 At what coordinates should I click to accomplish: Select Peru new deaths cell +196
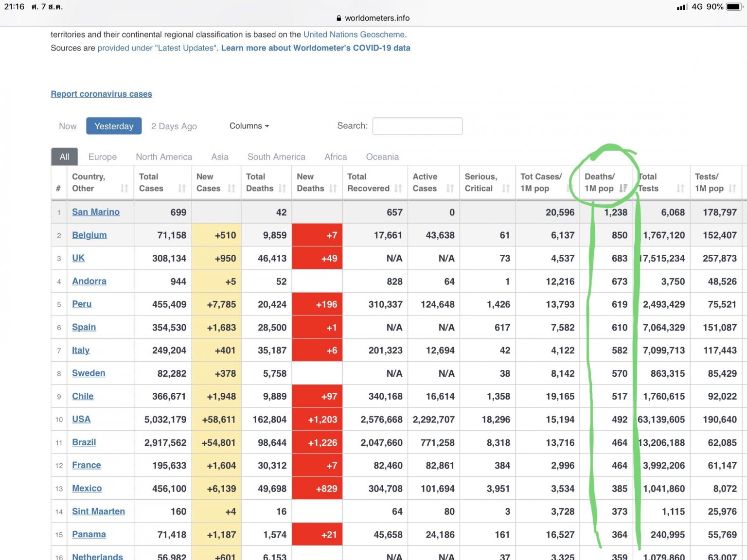tap(317, 304)
